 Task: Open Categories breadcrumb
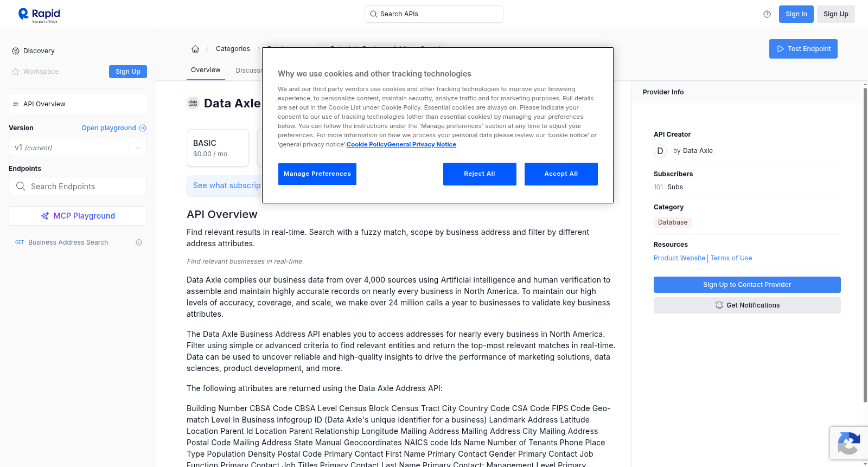coord(233,49)
